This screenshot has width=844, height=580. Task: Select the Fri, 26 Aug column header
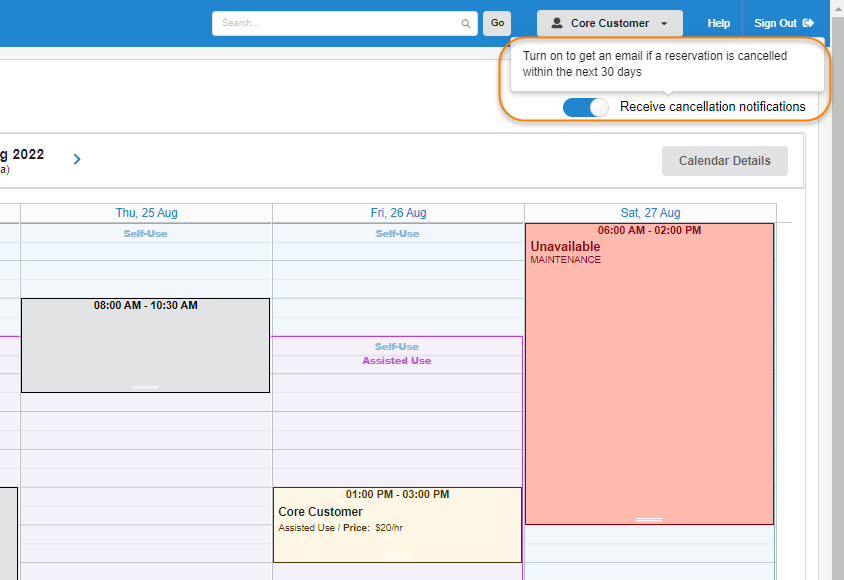coord(398,213)
